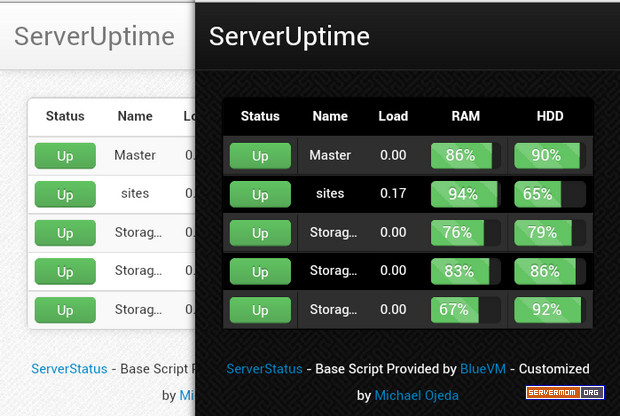Select the sites HDD 65% bar
This screenshot has width=620, height=416.
tap(550, 194)
